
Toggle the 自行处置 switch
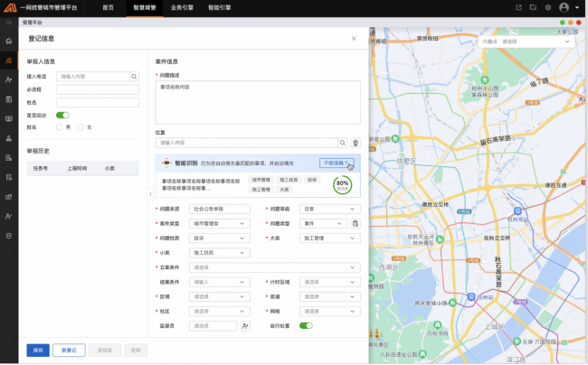point(306,325)
